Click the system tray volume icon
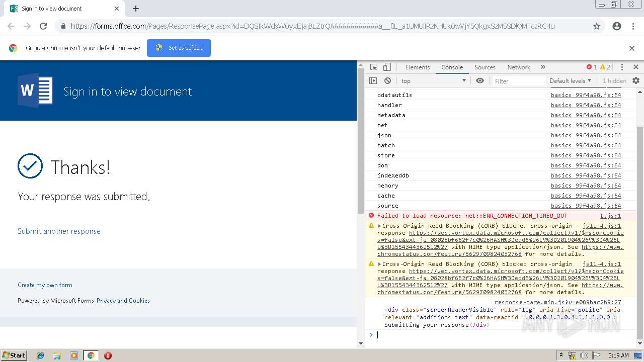 click(584, 355)
